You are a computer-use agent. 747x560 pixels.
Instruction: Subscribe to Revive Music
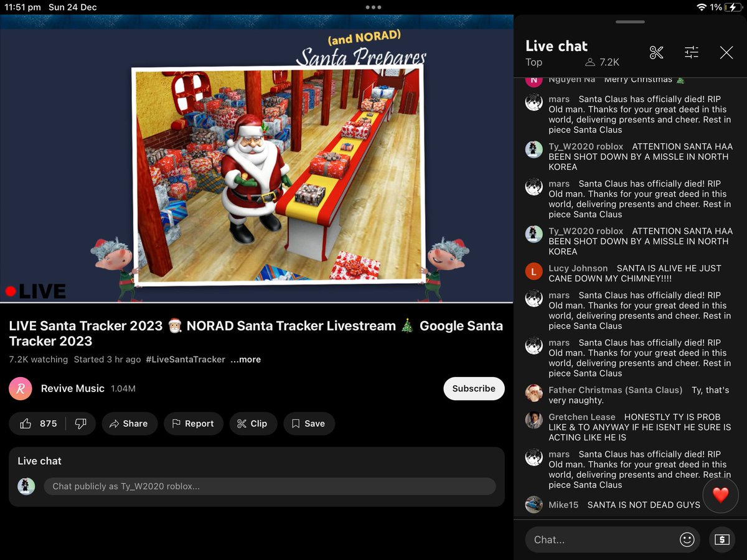click(x=474, y=388)
